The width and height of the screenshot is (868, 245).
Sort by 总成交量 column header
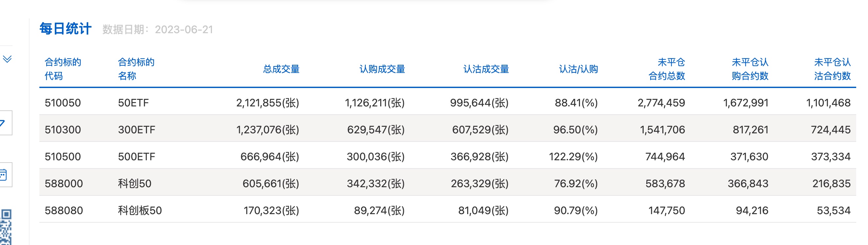[281, 69]
